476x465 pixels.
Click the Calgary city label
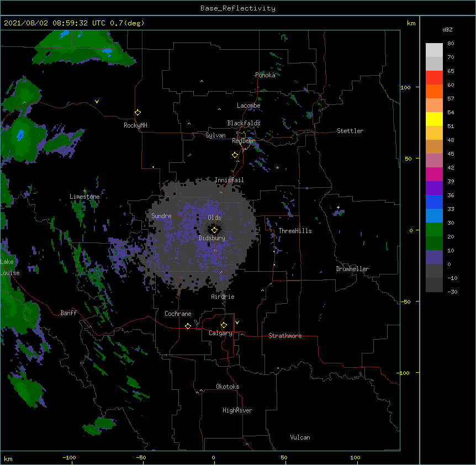coord(220,333)
